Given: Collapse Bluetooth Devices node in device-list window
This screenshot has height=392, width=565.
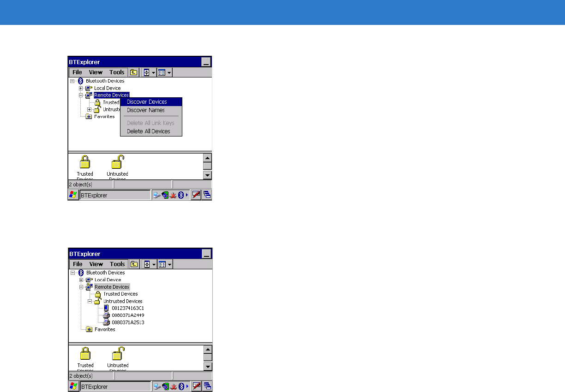Looking at the screenshot, I should coord(72,273).
